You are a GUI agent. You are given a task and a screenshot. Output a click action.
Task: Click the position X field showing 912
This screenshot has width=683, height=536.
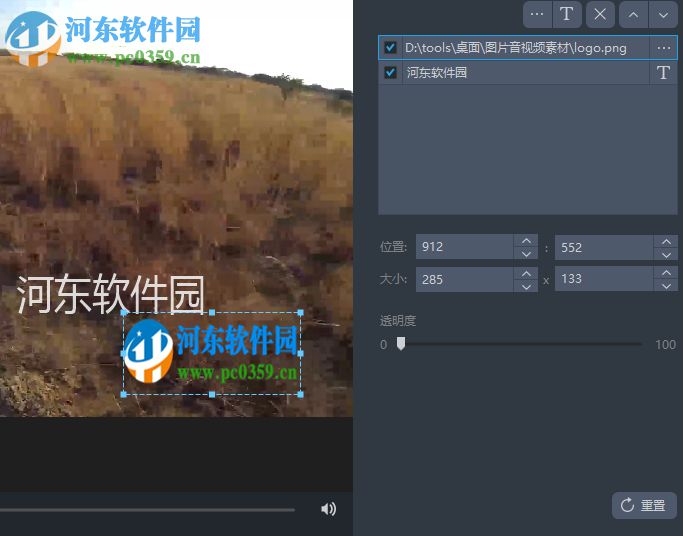coord(465,247)
